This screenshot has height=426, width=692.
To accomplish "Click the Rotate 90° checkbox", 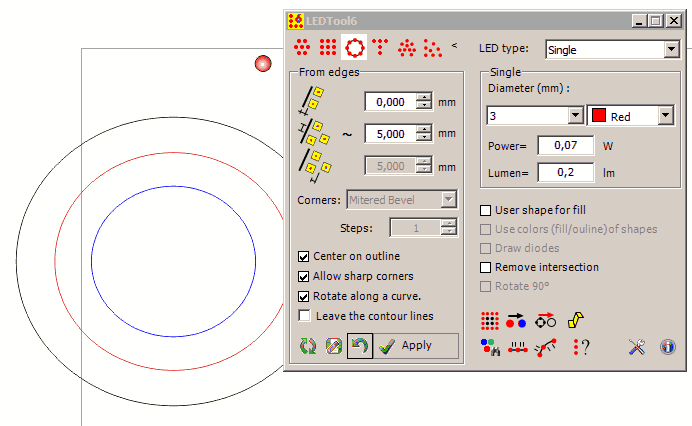I will pyautogui.click(x=485, y=287).
